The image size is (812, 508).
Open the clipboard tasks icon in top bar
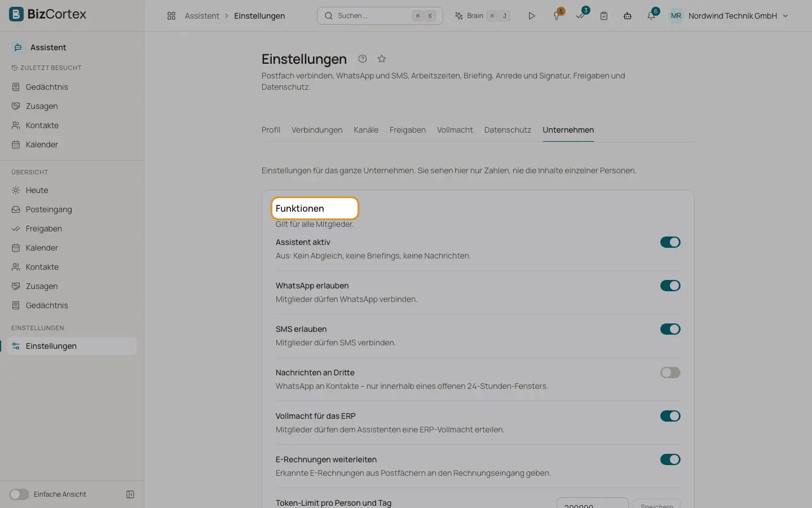click(604, 16)
